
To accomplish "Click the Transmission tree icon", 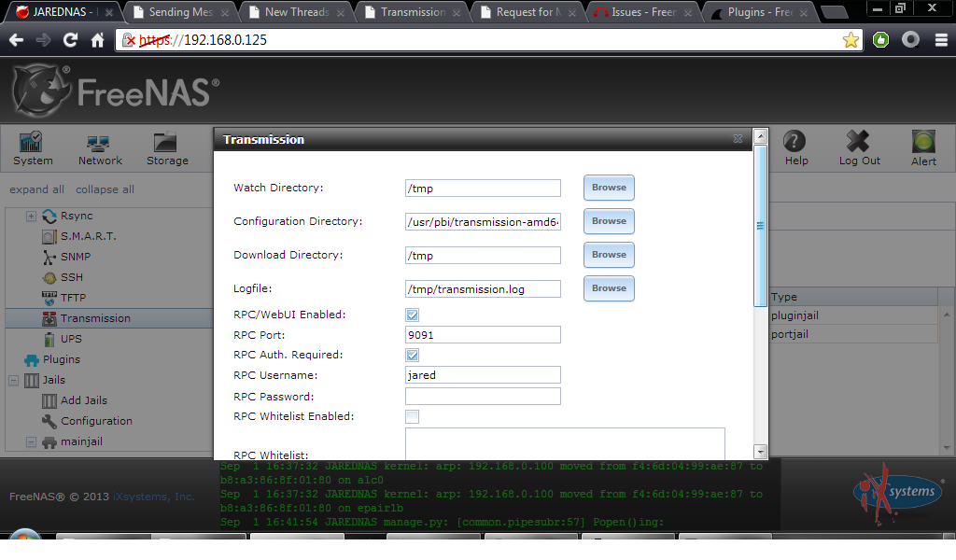I will click(x=49, y=318).
